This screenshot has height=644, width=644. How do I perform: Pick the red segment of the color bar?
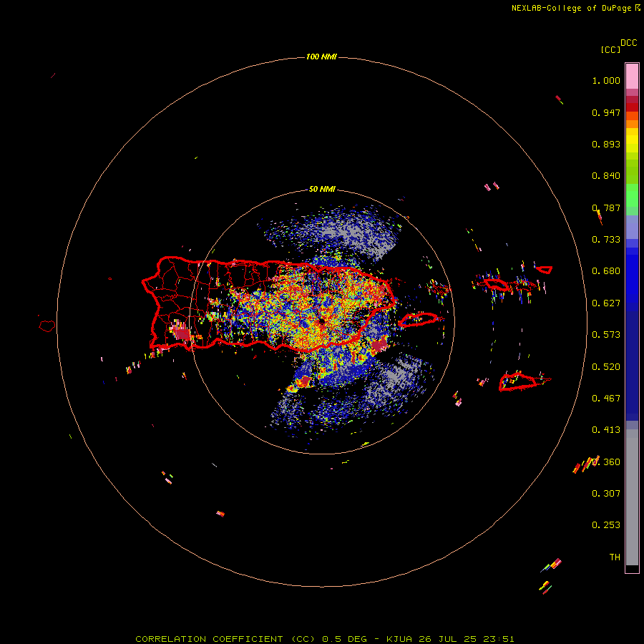(632, 107)
